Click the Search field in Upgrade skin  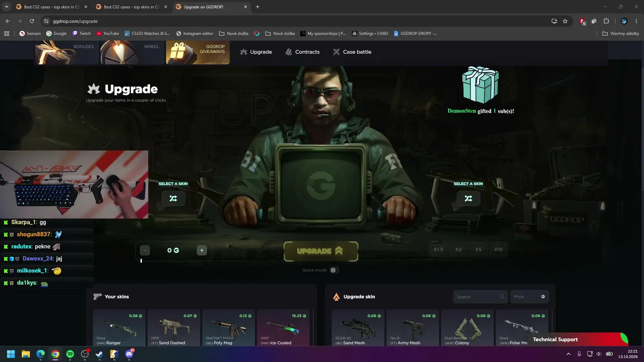click(x=480, y=297)
